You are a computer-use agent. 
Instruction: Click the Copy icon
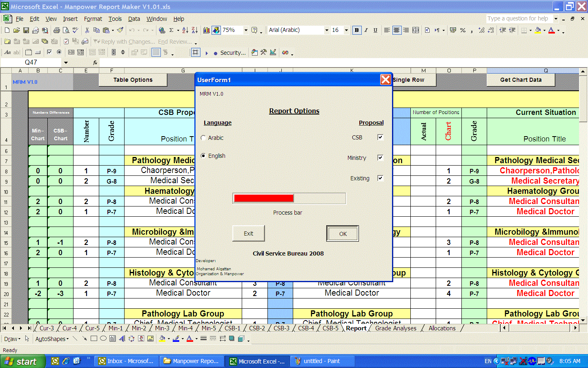coord(96,30)
